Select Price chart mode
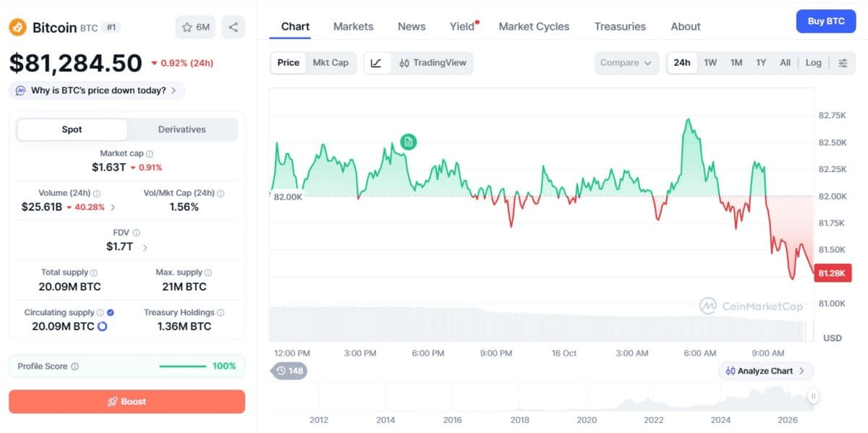The width and height of the screenshot is (868, 433). pyautogui.click(x=289, y=63)
